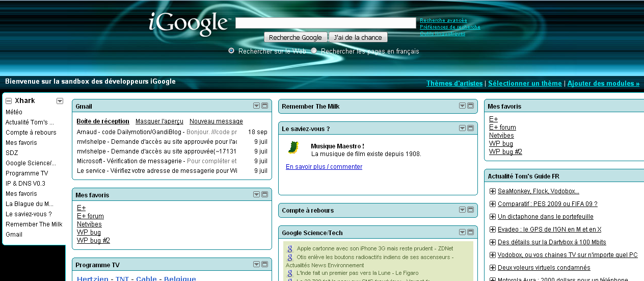Open Boîte de réception in Gmail gadget
Image resolution: width=644 pixels, height=281 pixels.
click(103, 121)
